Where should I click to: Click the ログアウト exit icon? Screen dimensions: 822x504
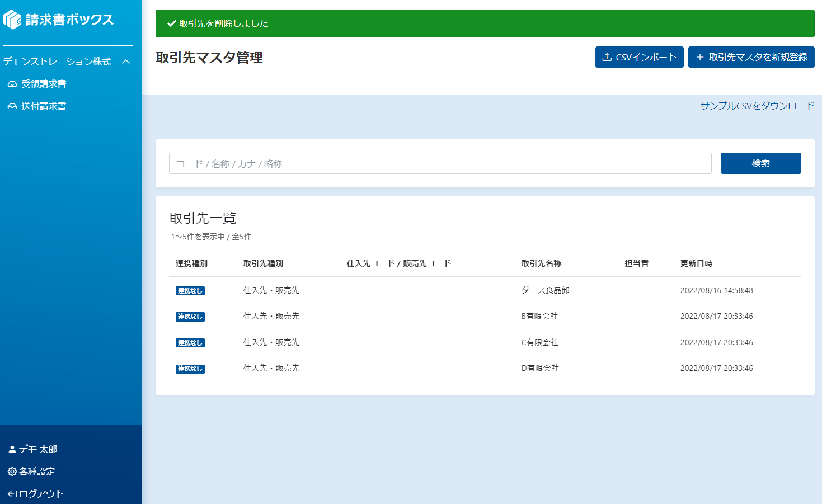[x=12, y=494]
